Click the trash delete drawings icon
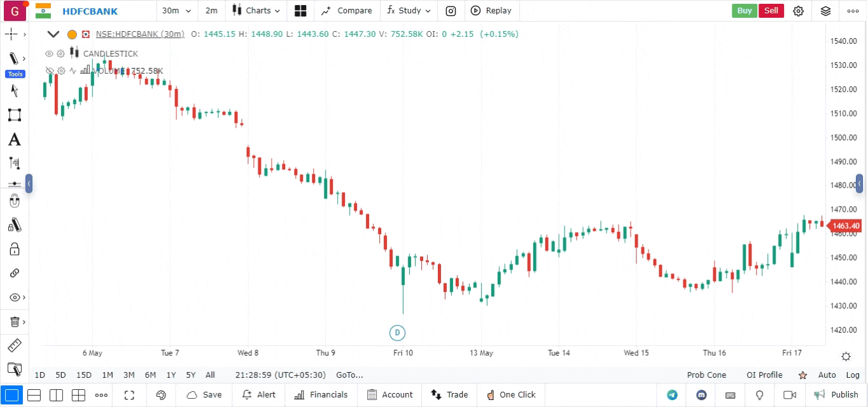The width and height of the screenshot is (868, 407). click(14, 322)
